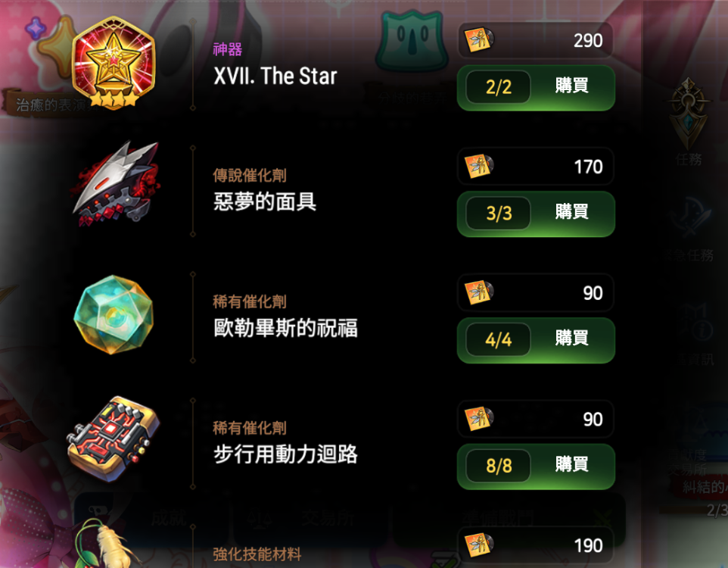Viewport: 728px width, 568px height.
Task: Click the 2/2 stock counter for The Star
Action: pos(498,87)
